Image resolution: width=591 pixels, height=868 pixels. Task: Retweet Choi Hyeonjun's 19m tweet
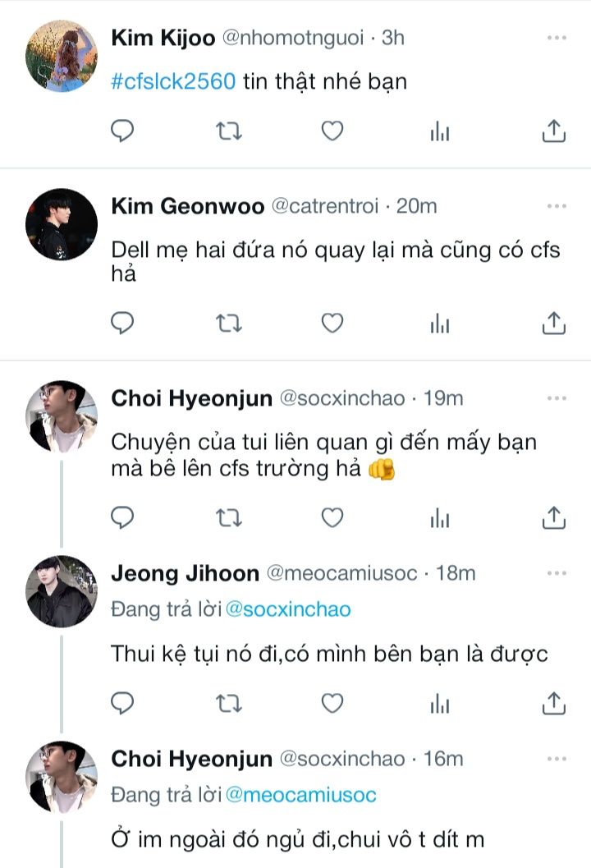(x=227, y=517)
